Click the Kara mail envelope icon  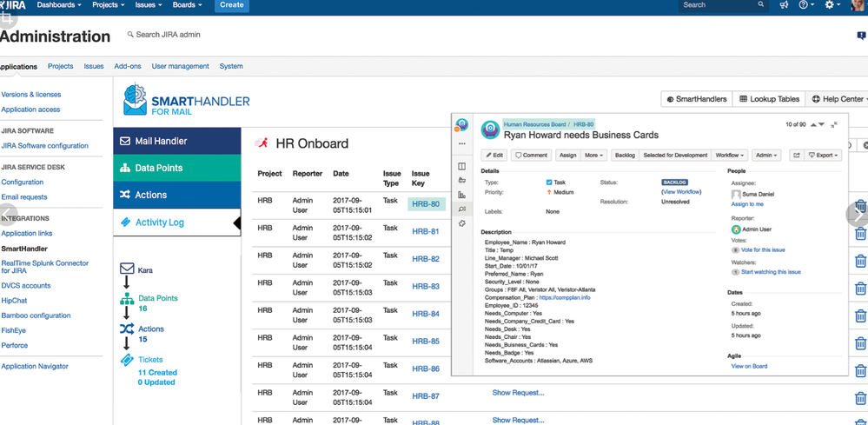click(127, 269)
